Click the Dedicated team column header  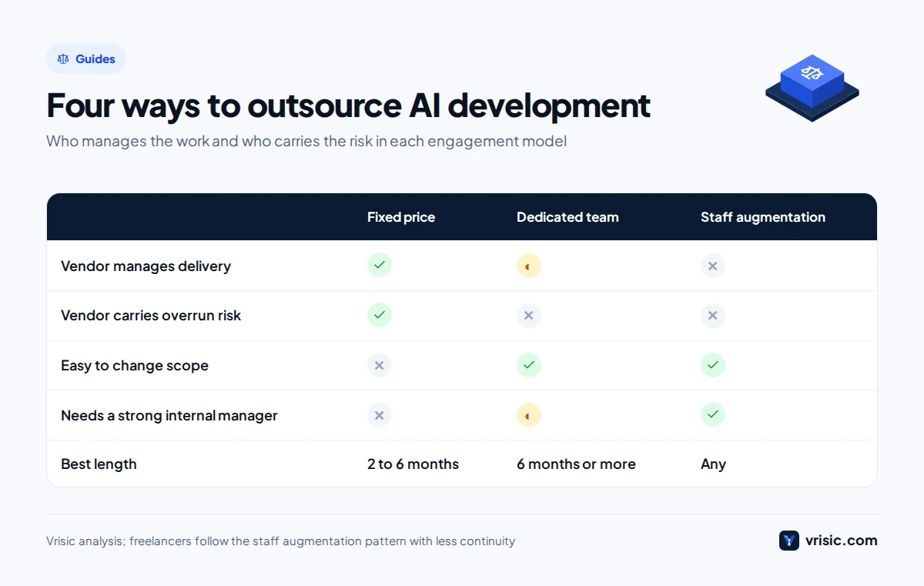click(567, 217)
